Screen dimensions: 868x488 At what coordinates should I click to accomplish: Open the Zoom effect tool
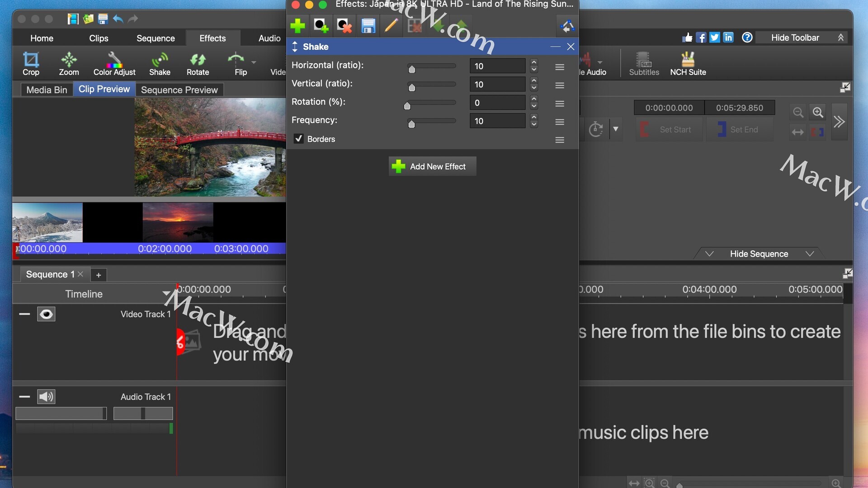[69, 64]
